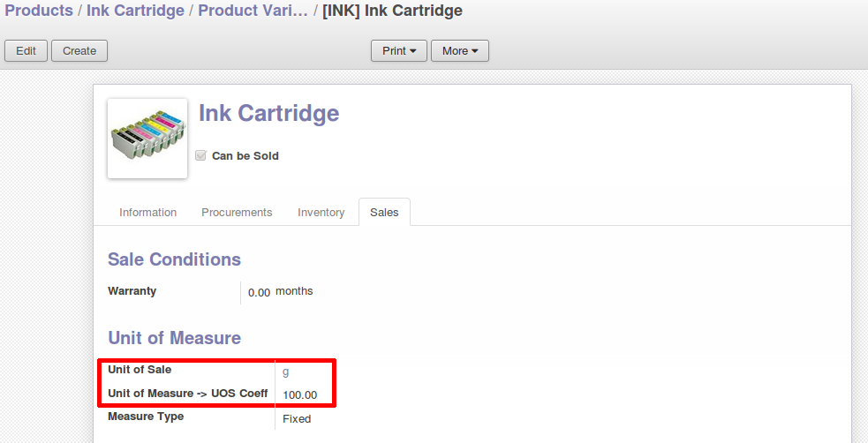Navigate to the Product Vari… breadcrumb

[253, 11]
